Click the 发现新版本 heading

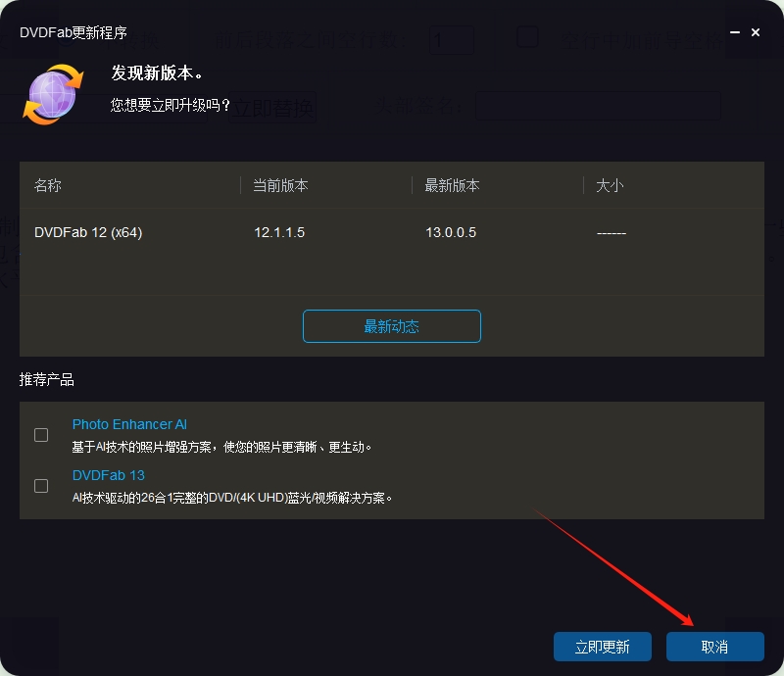pyautogui.click(x=157, y=73)
